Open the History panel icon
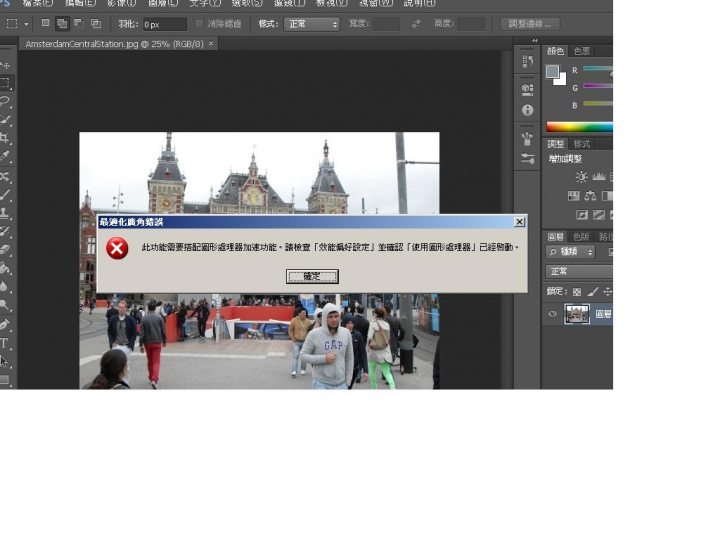The width and height of the screenshot is (720, 540). click(528, 61)
